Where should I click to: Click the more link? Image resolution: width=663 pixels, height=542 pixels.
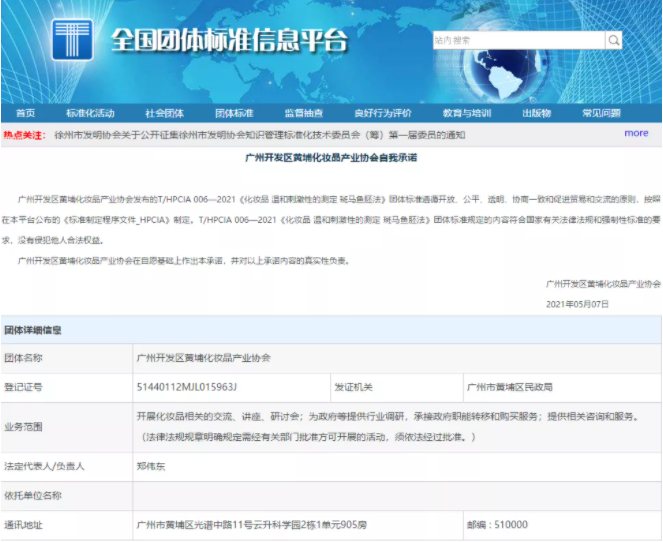(636, 133)
